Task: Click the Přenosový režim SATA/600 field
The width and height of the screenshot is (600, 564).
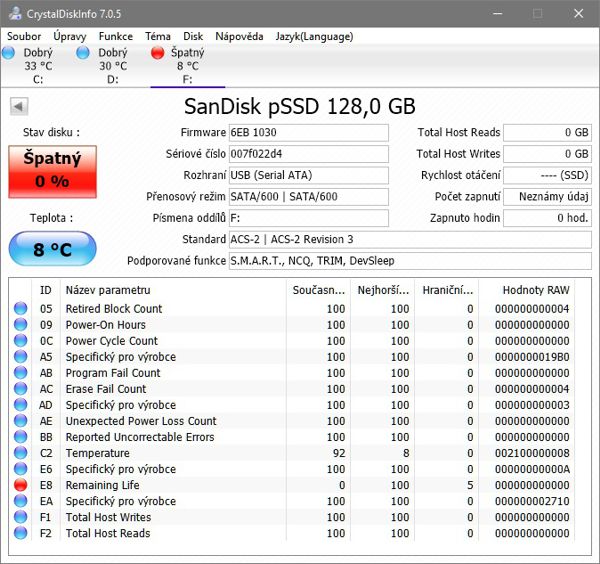Action: pyautogui.click(x=308, y=197)
